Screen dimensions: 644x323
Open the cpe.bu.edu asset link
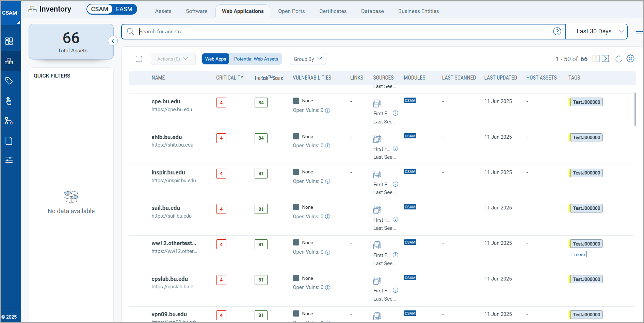(x=166, y=101)
